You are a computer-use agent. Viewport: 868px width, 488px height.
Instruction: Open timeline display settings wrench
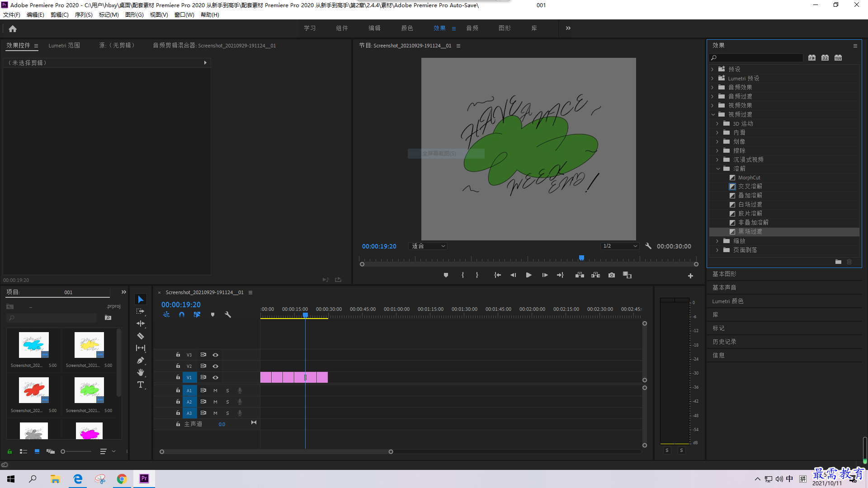[x=228, y=314]
